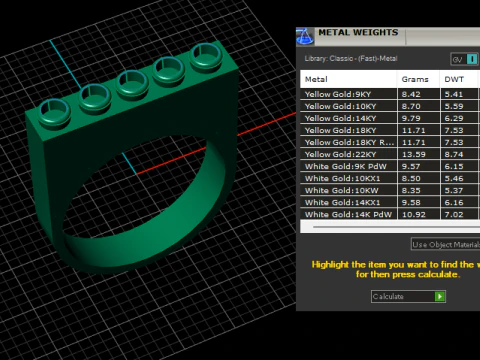Viewport: 480px width, 360px height.
Task: Click the Use Object Materials button
Action: pyautogui.click(x=446, y=244)
